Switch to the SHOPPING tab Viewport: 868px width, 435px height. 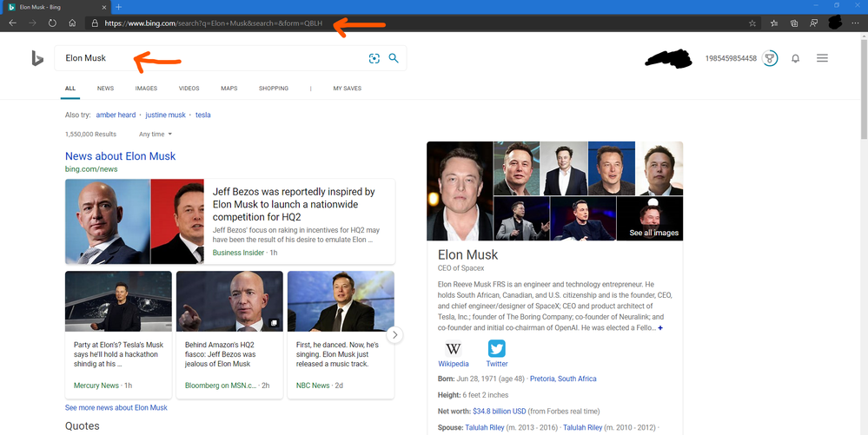point(274,89)
